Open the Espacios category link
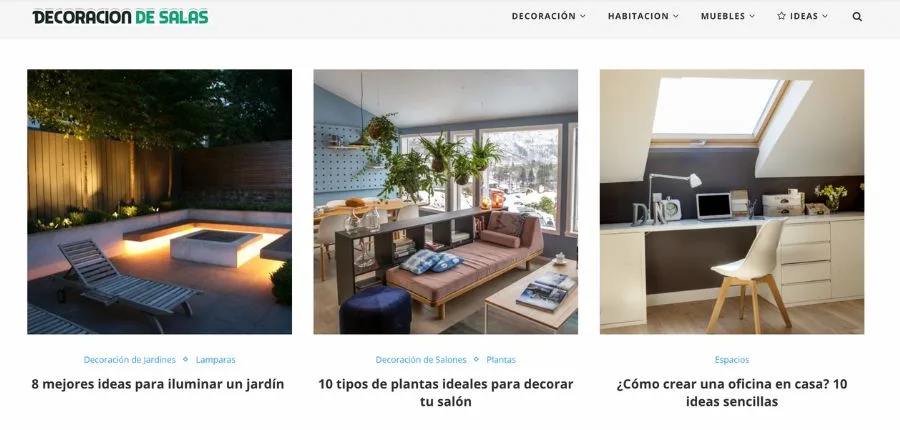Image resolution: width=900 pixels, height=430 pixels. coord(732,360)
